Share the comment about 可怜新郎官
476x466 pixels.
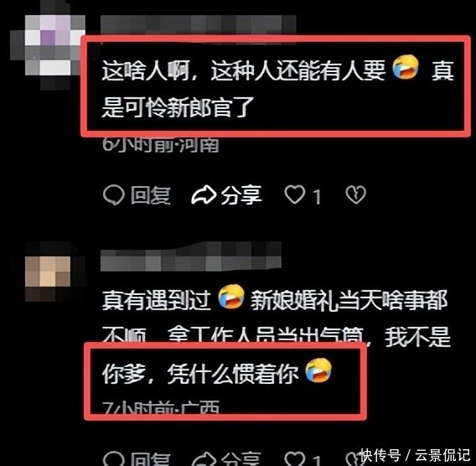(226, 195)
